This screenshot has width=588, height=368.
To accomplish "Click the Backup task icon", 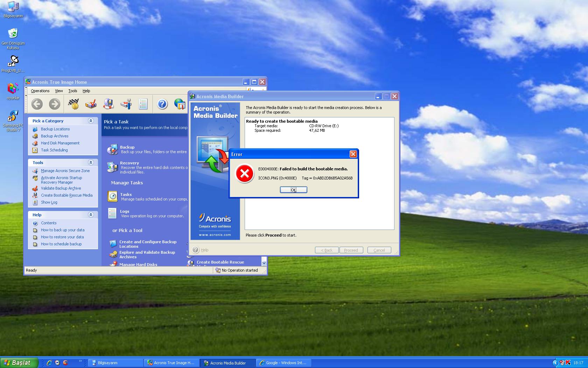I will pyautogui.click(x=112, y=149).
